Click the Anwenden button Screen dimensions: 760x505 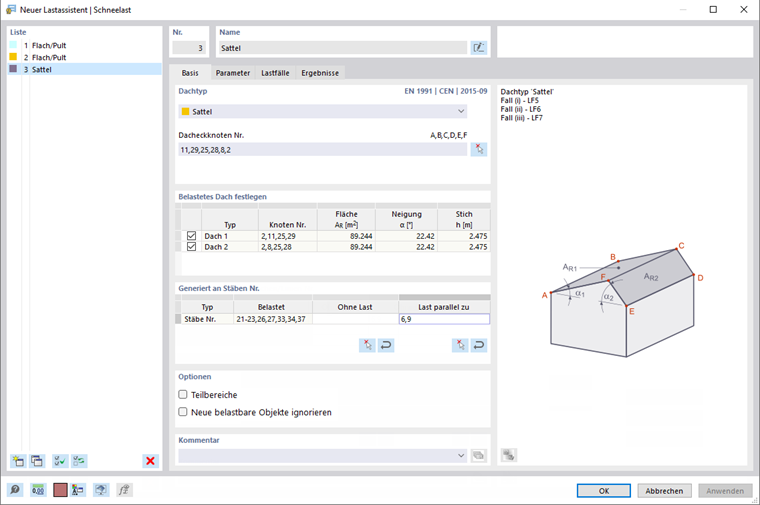click(725, 491)
